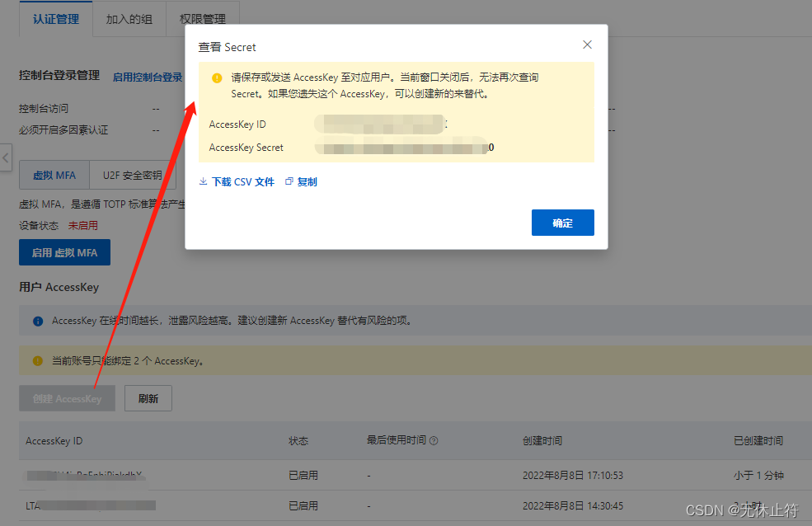Click the yellow warning icon in dialog notice

coord(217,78)
